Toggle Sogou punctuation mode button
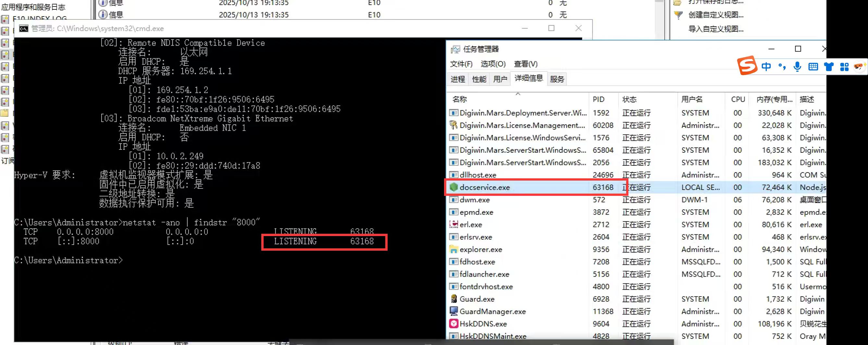The width and height of the screenshot is (868, 345). 782,67
